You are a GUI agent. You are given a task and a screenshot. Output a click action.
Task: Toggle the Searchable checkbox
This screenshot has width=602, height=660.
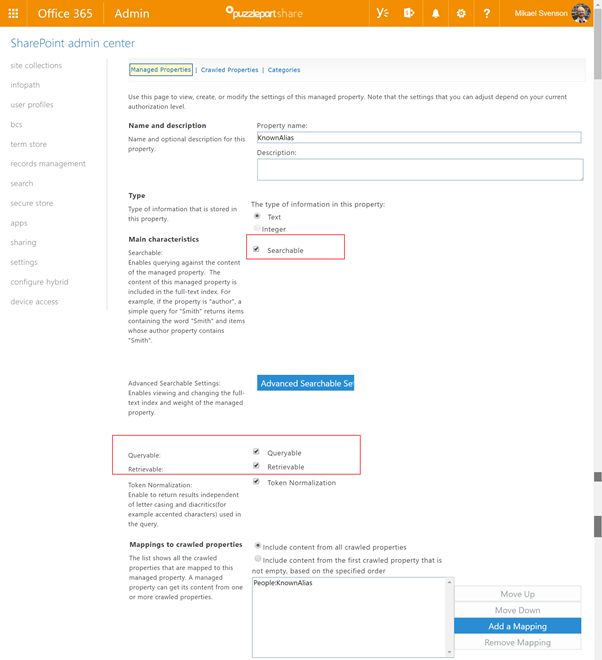pos(256,249)
